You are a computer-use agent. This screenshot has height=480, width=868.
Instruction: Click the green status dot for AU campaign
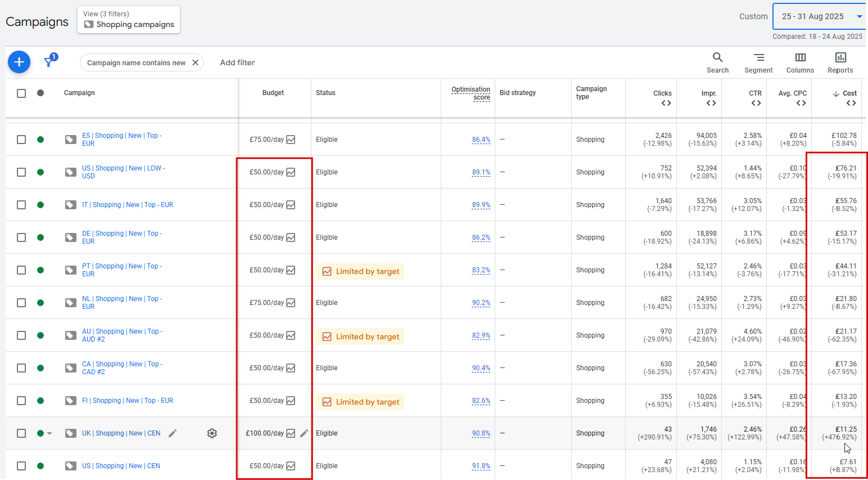[40, 335]
